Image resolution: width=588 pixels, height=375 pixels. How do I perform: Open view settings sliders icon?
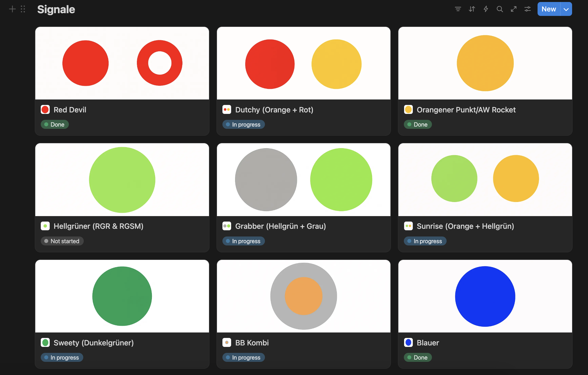point(527,9)
